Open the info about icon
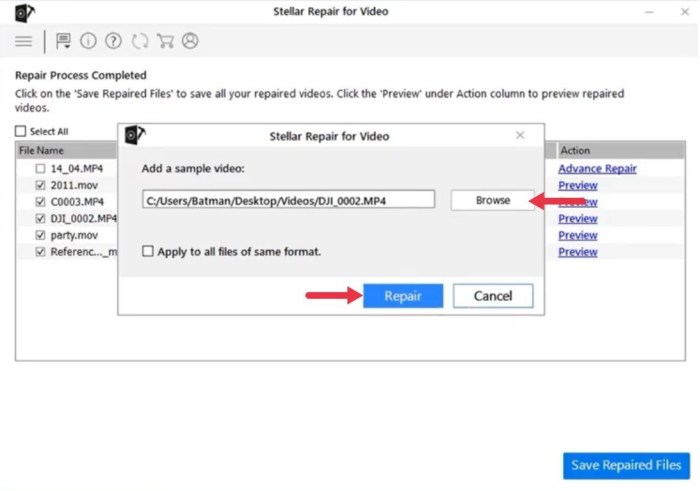The image size is (700, 491). point(88,41)
